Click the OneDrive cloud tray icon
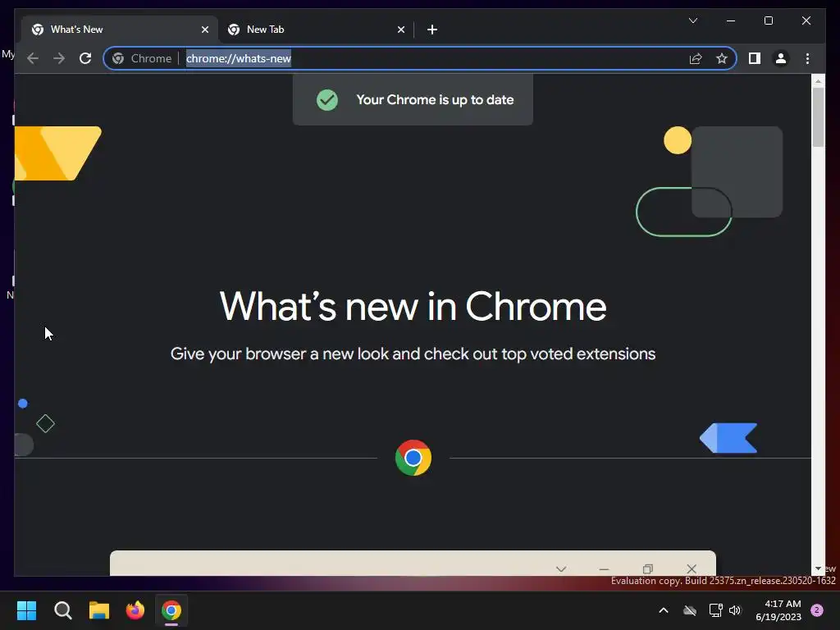This screenshot has height=630, width=840. pyautogui.click(x=689, y=610)
